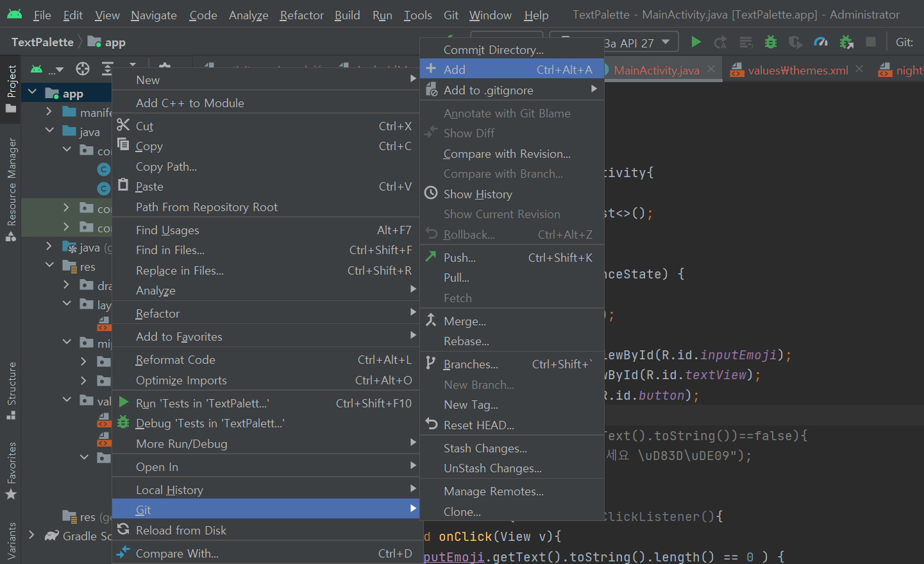
Task: Choose Pull... in Git submenu
Action: pos(512,277)
